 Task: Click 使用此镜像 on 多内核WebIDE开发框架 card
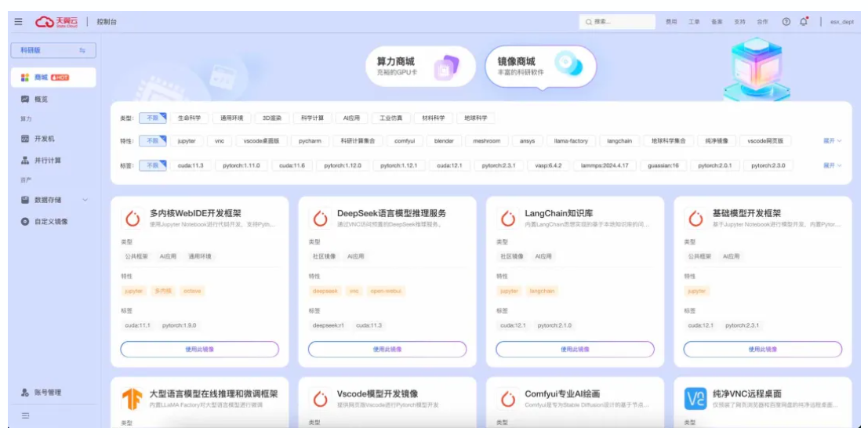point(200,350)
